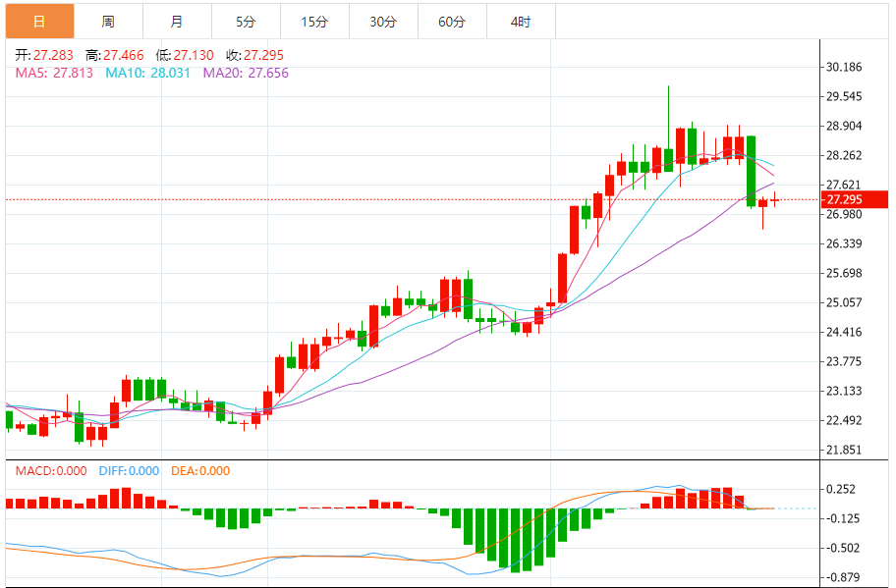Click the -0.125 MACD axis label
The width and height of the screenshot is (896, 588).
click(x=843, y=518)
